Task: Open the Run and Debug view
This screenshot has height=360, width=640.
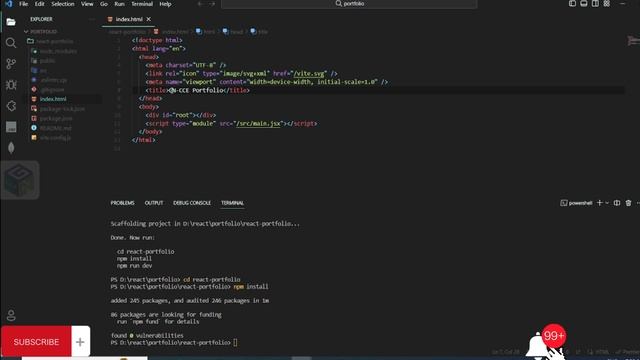Action: coord(11,85)
